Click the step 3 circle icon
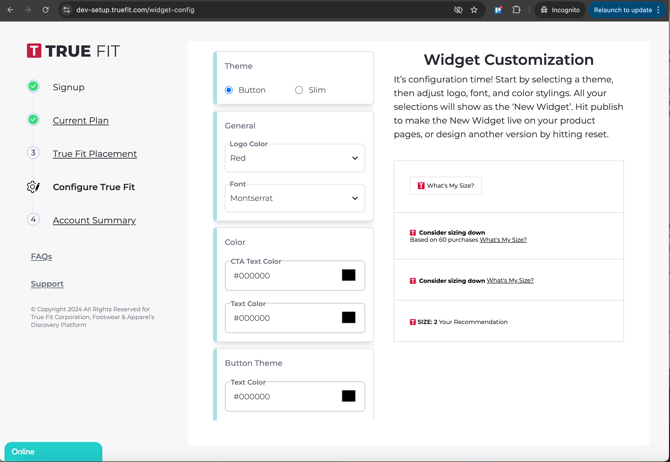670x462 pixels. 33,153
